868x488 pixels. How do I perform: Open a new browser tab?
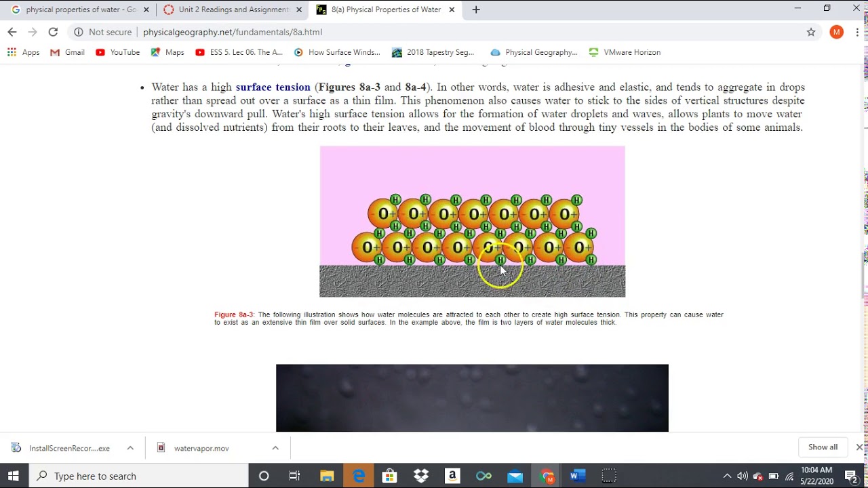click(476, 9)
